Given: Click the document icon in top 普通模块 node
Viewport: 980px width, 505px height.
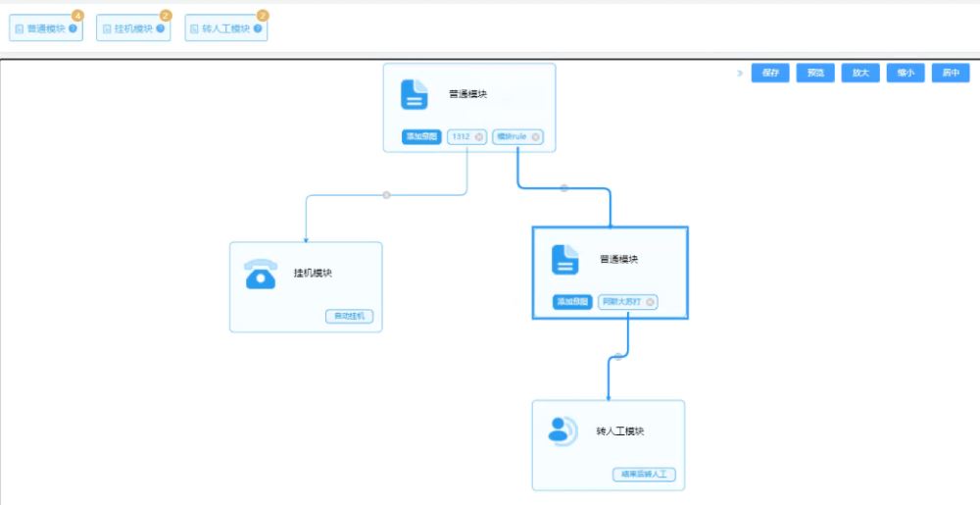Looking at the screenshot, I should (x=415, y=95).
